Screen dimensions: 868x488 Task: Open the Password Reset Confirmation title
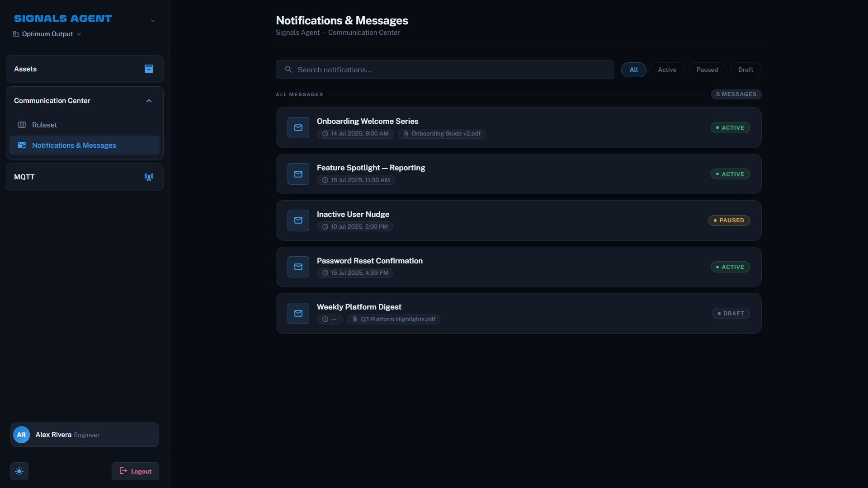[369, 261]
